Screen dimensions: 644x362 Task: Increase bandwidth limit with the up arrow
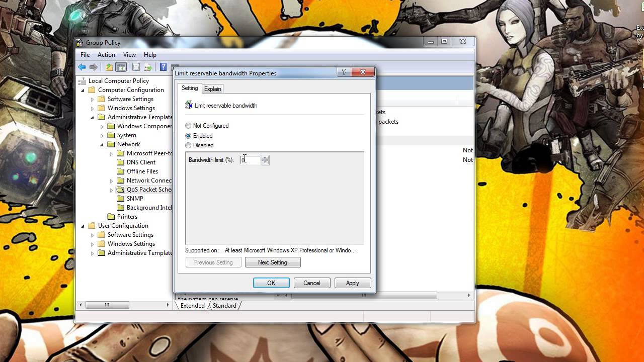[265, 157]
